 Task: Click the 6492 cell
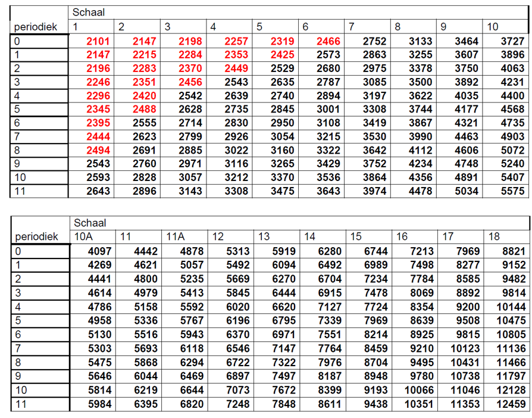tap(330, 265)
